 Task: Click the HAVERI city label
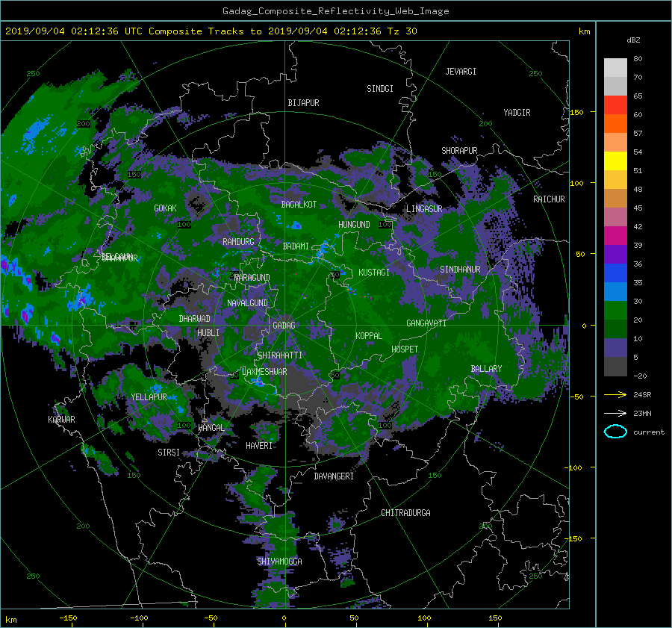click(x=259, y=446)
